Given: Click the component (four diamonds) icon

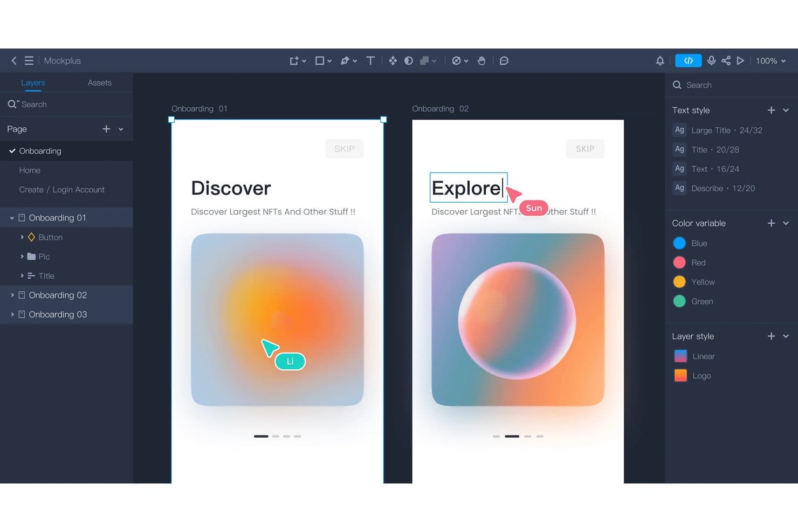Looking at the screenshot, I should (393, 61).
